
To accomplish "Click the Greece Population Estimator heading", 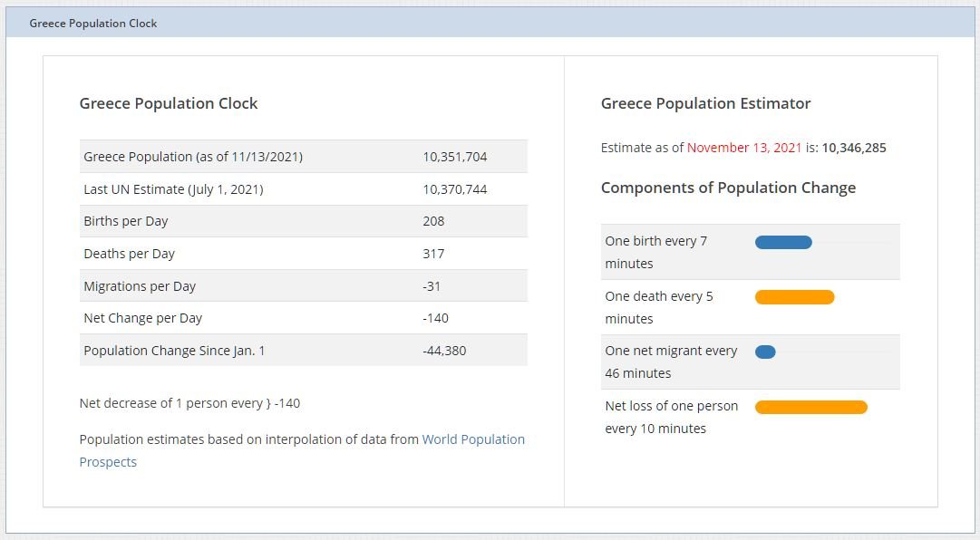I will [705, 103].
